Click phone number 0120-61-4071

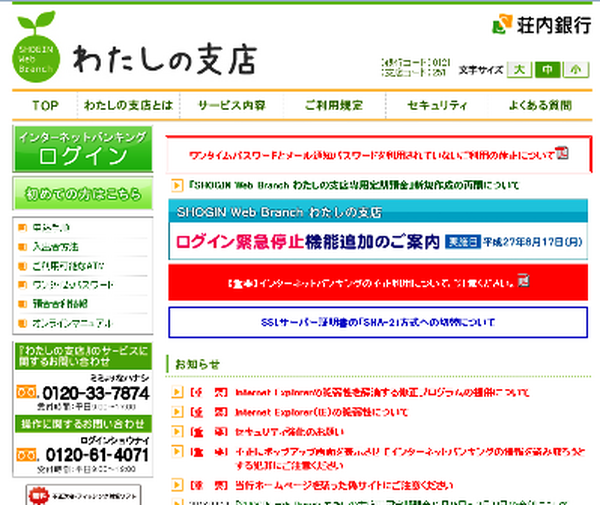click(x=97, y=455)
